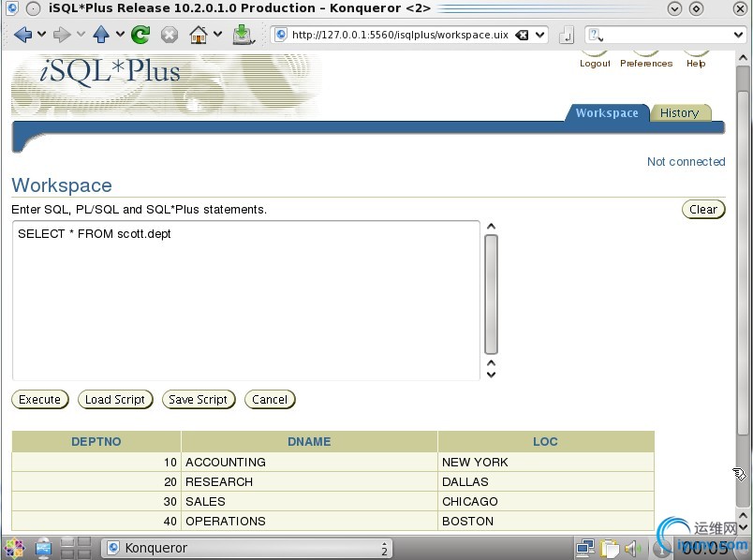Open the Preferences link

pos(646,64)
